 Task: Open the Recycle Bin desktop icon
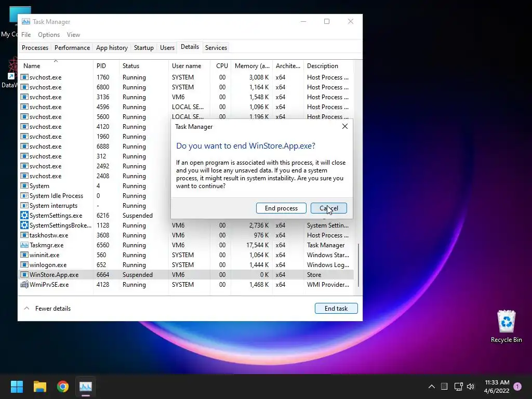click(506, 326)
